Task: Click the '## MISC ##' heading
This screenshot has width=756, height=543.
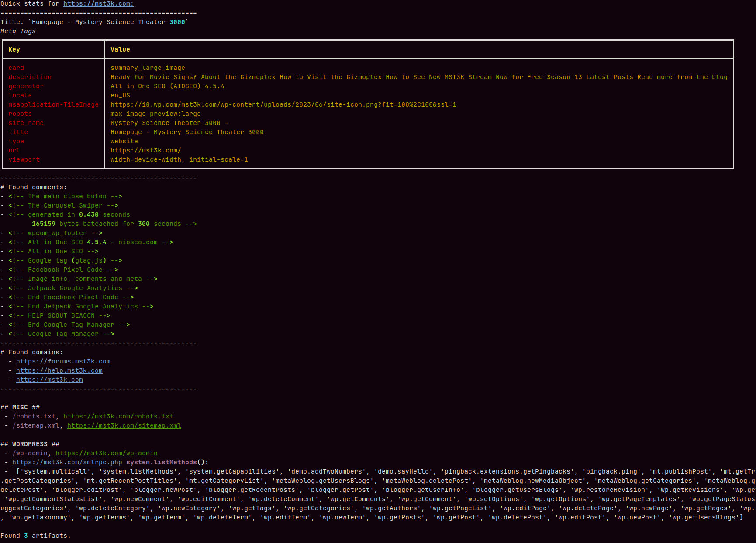Action: point(20,407)
